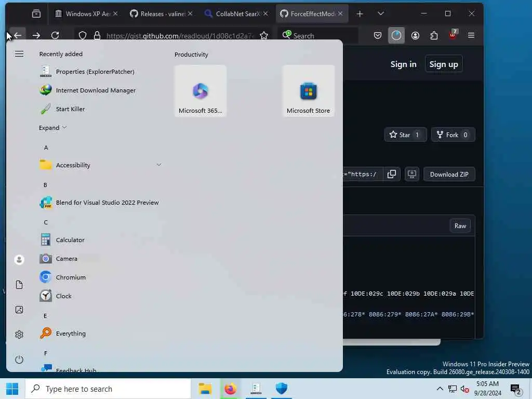Open the Calculator app

pos(62,240)
